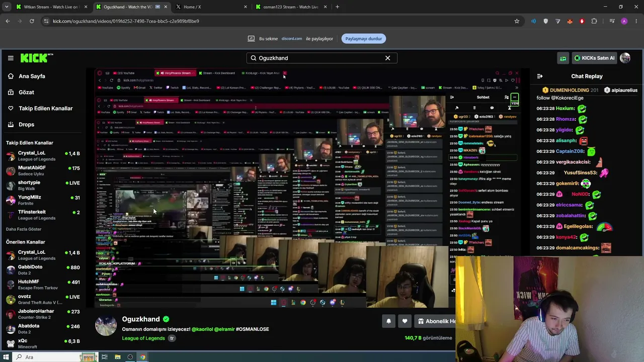Image resolution: width=644 pixels, height=362 pixels.
Task: Open the Kick hamburger menu
Action: coord(11,58)
